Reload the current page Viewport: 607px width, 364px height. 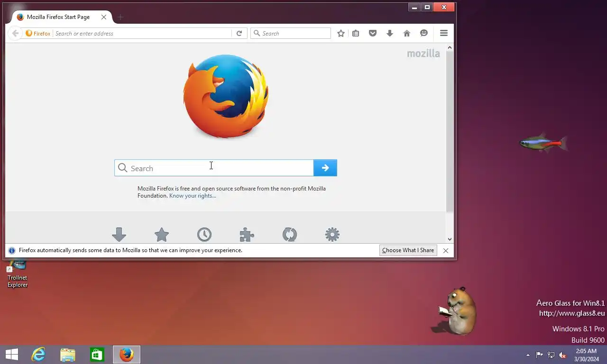[239, 33]
